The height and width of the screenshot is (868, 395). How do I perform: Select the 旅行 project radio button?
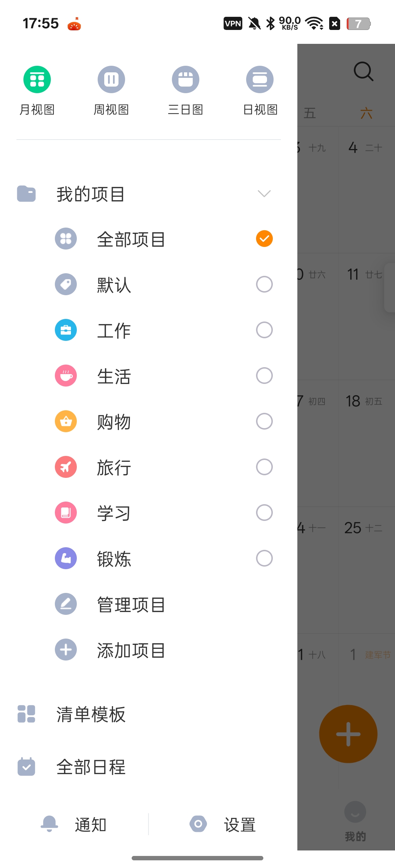point(264,467)
